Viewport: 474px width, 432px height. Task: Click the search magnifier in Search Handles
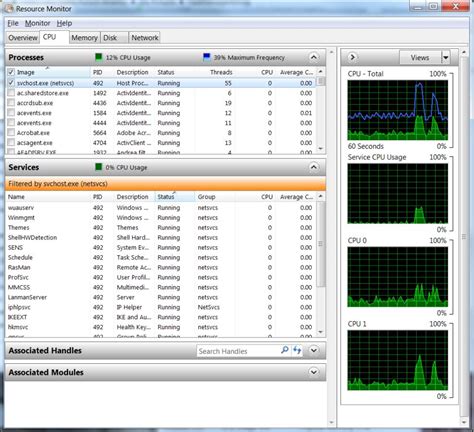(285, 350)
